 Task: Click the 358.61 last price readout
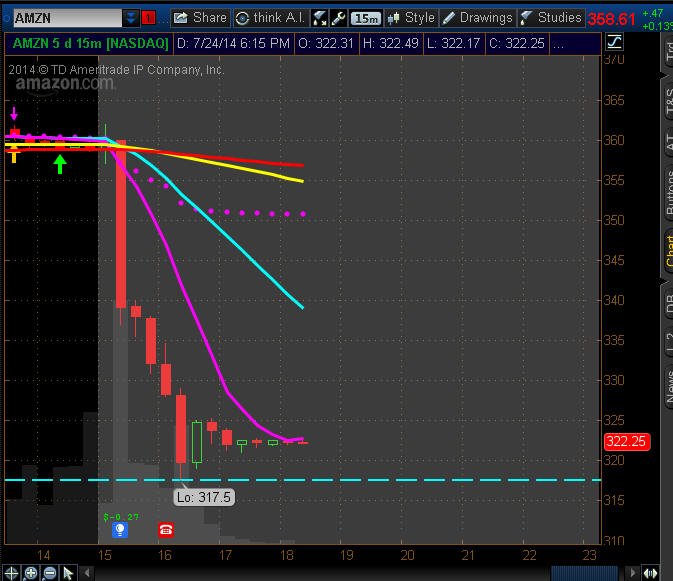coord(611,19)
